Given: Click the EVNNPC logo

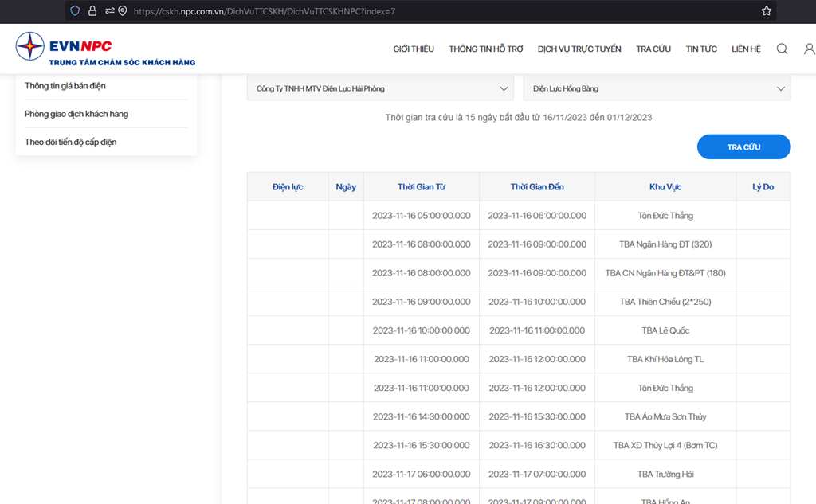Looking at the screenshot, I should click(x=105, y=49).
